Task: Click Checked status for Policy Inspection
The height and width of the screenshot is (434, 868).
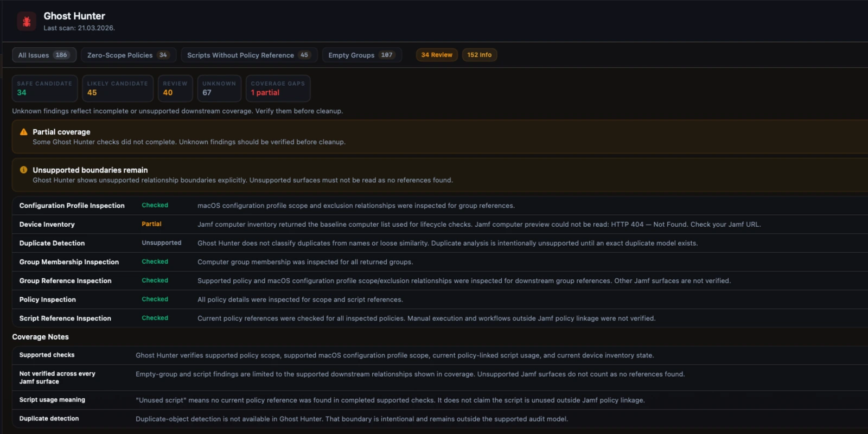Action: (x=155, y=299)
